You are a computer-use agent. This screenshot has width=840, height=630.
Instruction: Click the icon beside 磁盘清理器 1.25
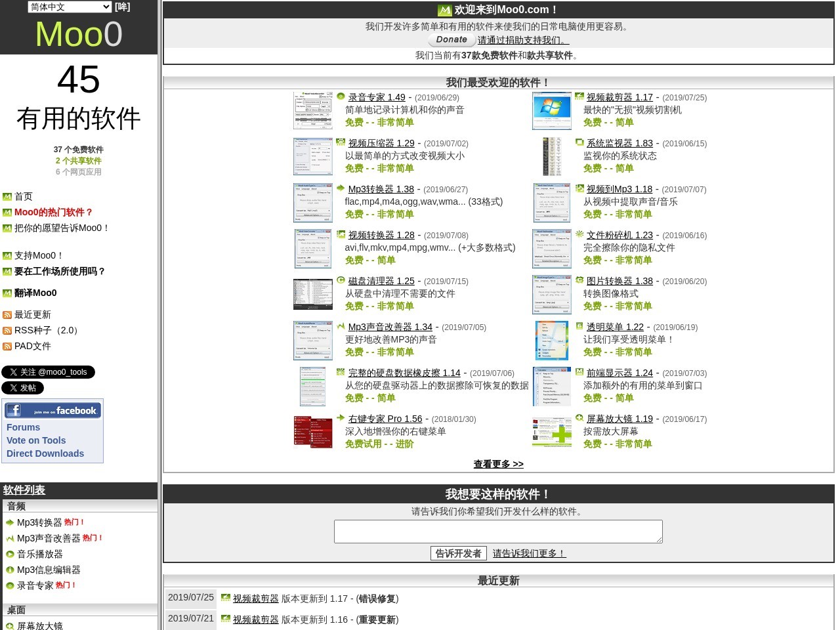pyautogui.click(x=341, y=280)
